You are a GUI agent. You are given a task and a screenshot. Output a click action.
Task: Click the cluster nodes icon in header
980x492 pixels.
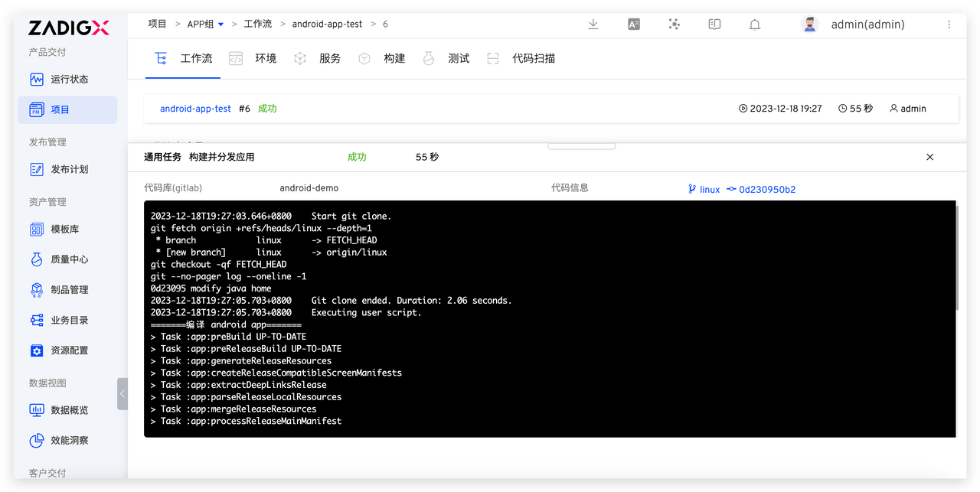point(674,24)
